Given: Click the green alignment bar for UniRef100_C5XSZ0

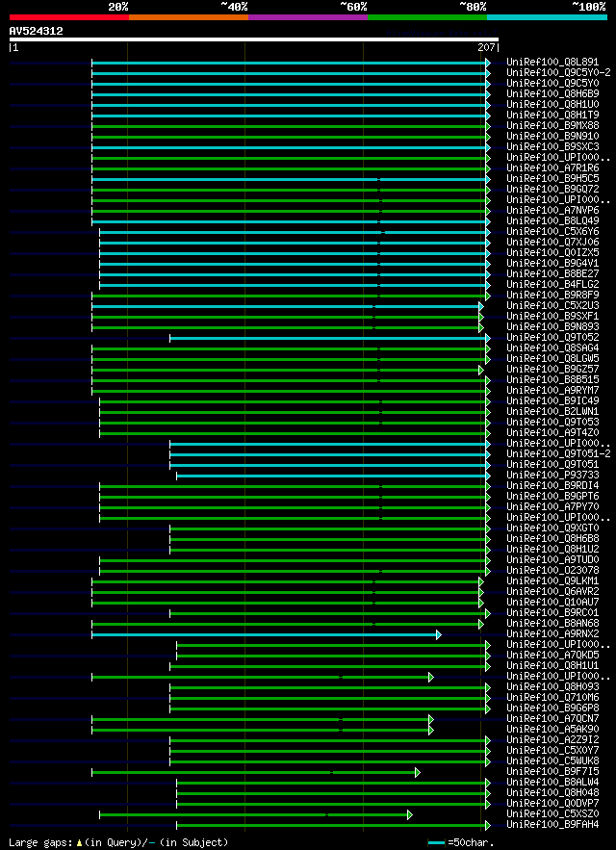Looking at the screenshot, I should 254,814.
